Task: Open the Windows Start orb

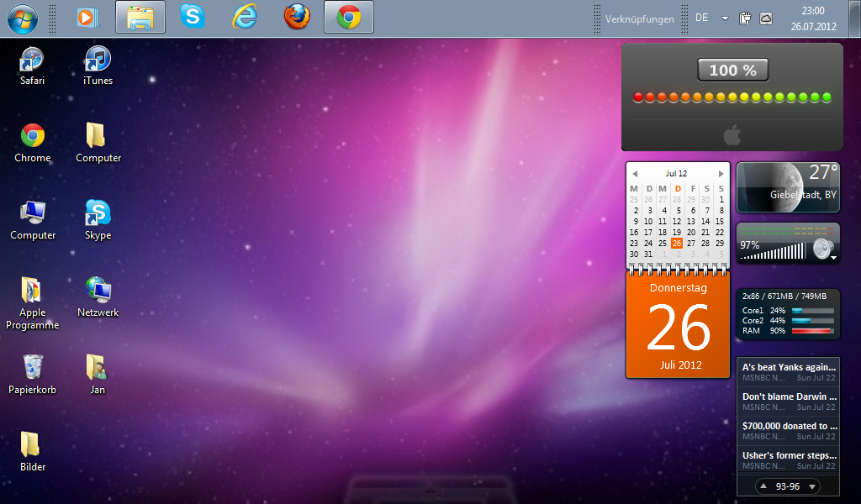Action: pyautogui.click(x=23, y=18)
